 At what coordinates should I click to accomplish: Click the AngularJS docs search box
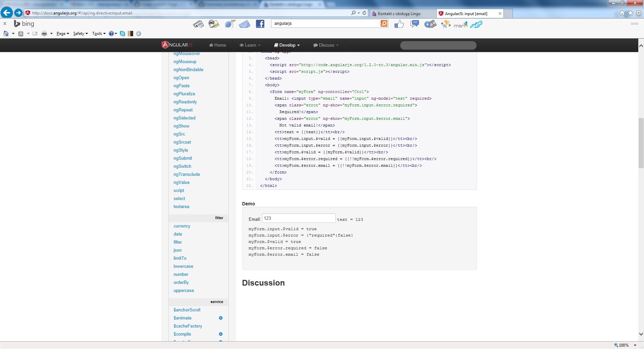[x=438, y=45]
